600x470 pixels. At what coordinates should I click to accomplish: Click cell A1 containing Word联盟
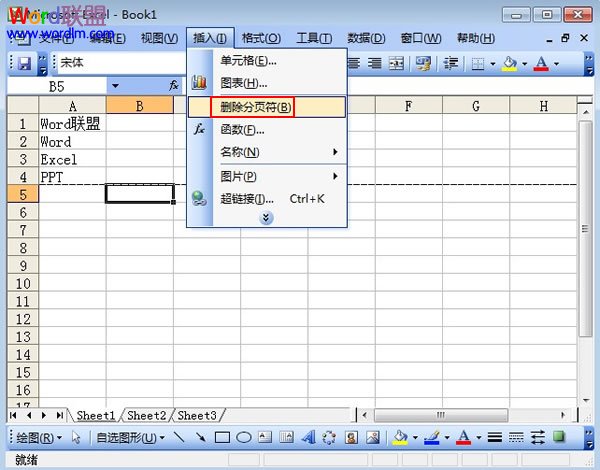pyautogui.click(x=72, y=124)
